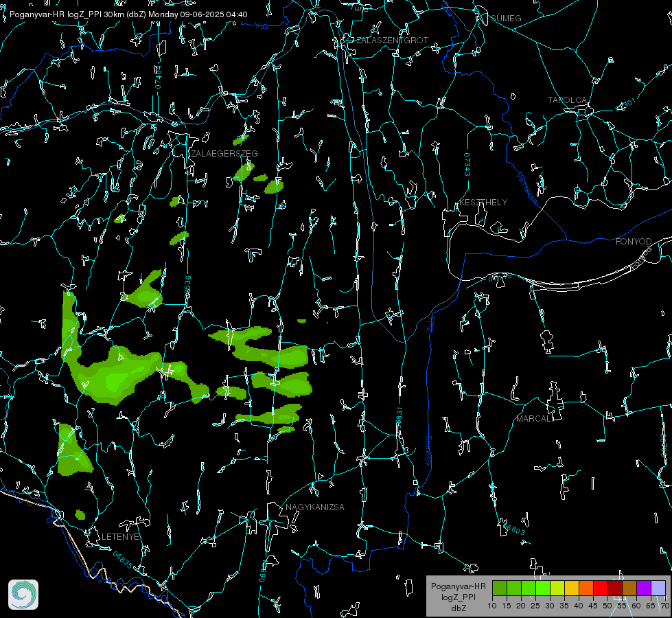The height and width of the screenshot is (618, 672).
Task: Click the LETENYE town label
Action: tap(120, 536)
